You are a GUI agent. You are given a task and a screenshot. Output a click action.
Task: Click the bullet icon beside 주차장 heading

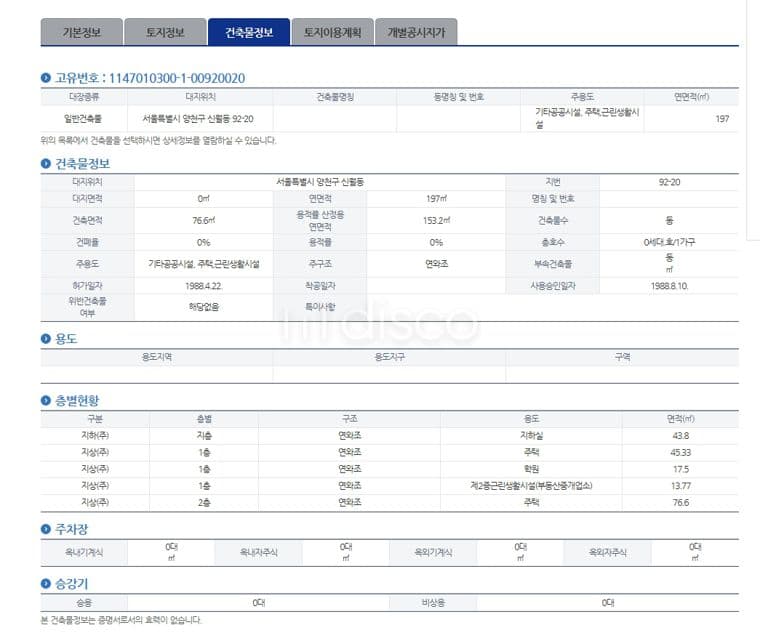point(46,529)
